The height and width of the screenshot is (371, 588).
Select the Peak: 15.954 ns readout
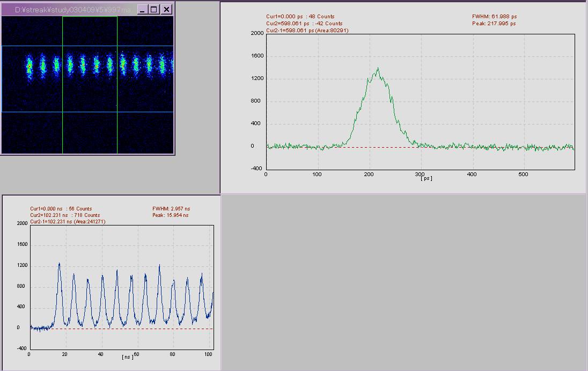point(171,215)
